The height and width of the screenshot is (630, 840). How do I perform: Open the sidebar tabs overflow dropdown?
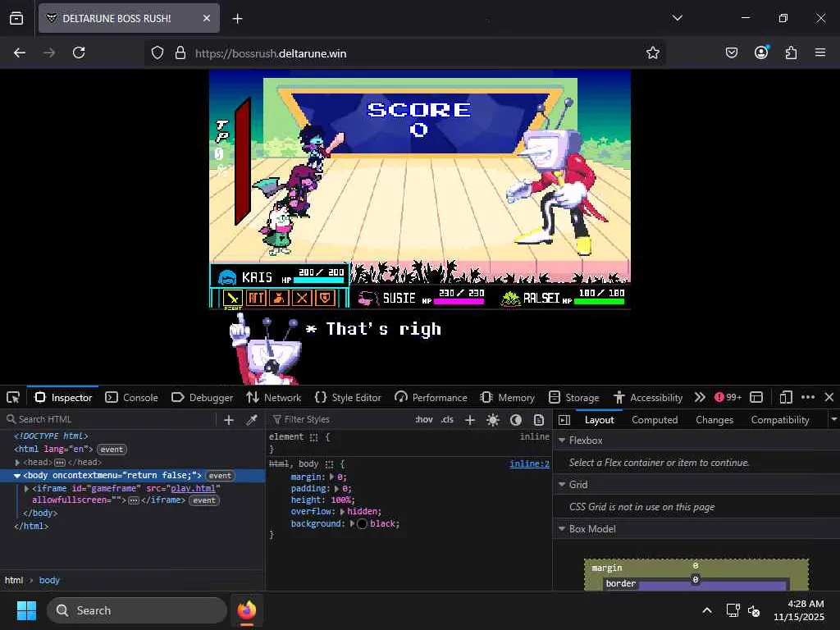(x=833, y=419)
